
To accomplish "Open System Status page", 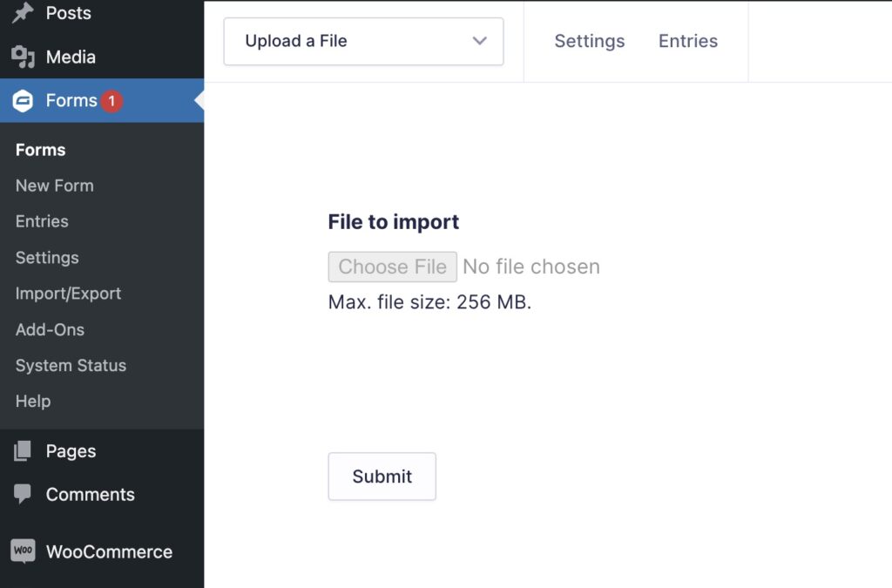I will coord(71,365).
